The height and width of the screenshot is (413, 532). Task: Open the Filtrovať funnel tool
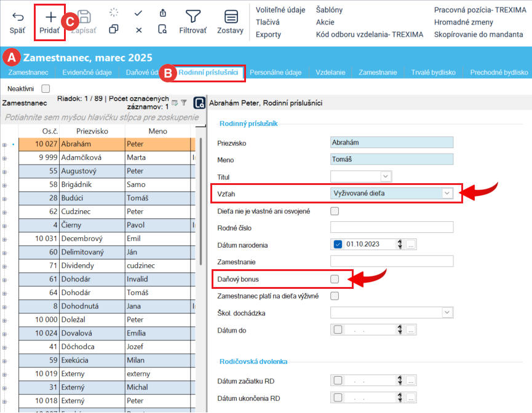tap(193, 17)
